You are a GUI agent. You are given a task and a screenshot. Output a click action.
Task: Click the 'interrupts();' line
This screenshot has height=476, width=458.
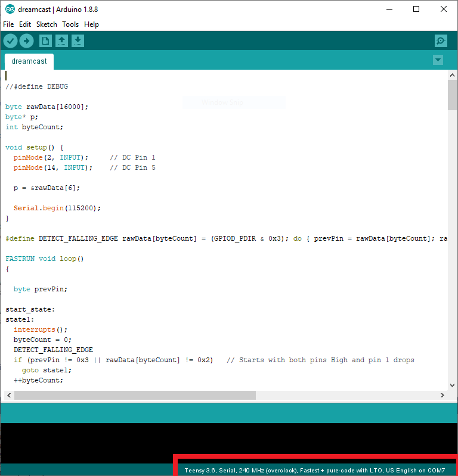point(41,329)
